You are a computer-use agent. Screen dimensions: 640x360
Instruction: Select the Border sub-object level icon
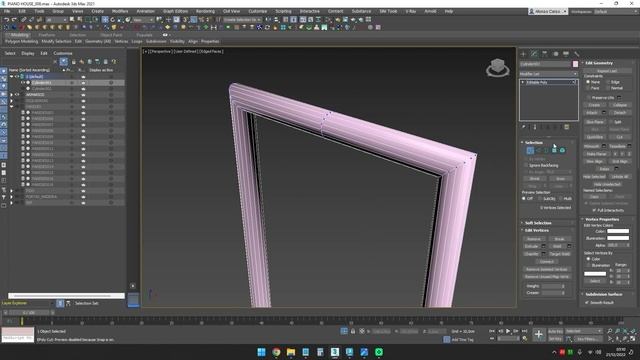tap(546, 151)
